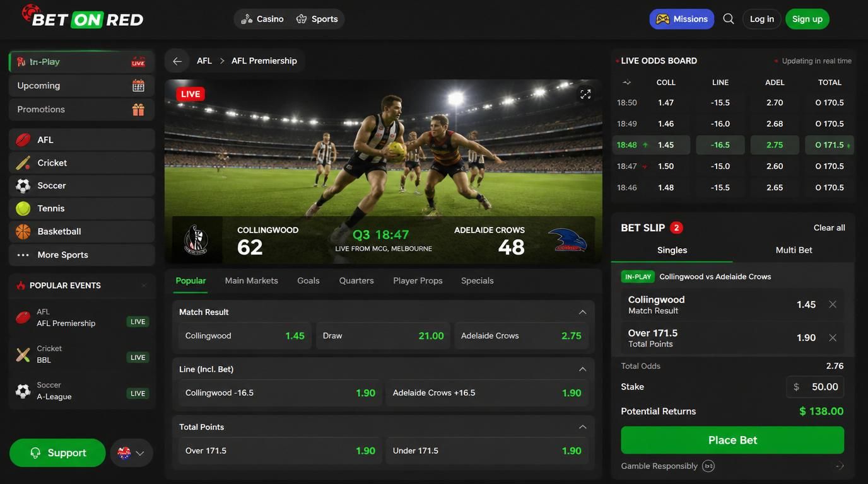The image size is (868, 484).
Task: Toggle Draw 21.00 odds selection
Action: tap(383, 336)
